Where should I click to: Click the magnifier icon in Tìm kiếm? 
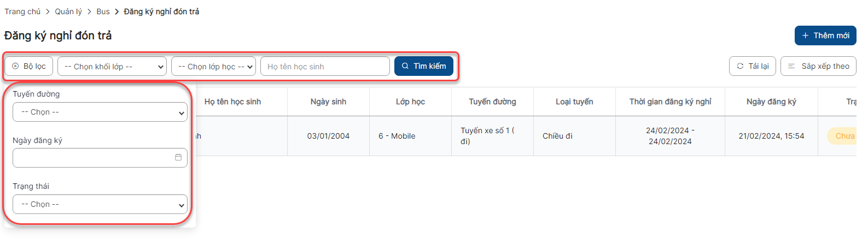click(x=405, y=66)
